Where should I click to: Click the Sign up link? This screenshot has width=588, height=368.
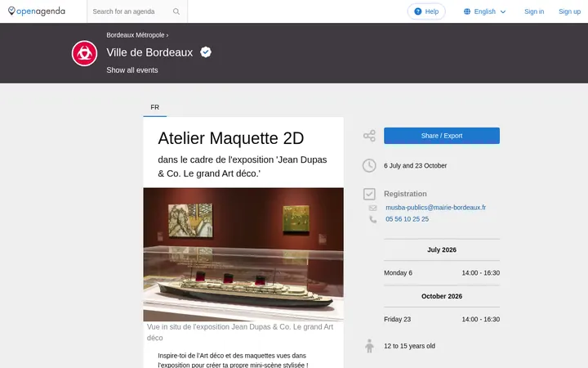point(570,11)
